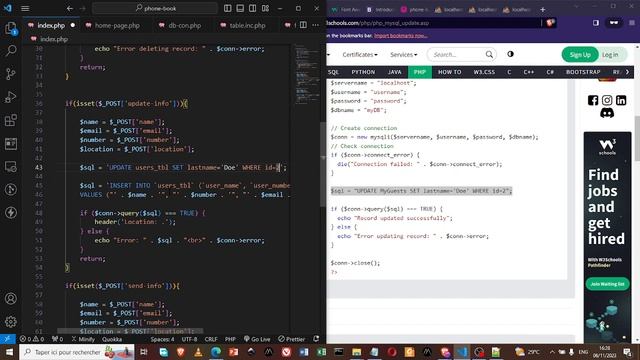The width and height of the screenshot is (640, 360).
Task: Click the Windows taskbar search box
Action: click(76, 352)
